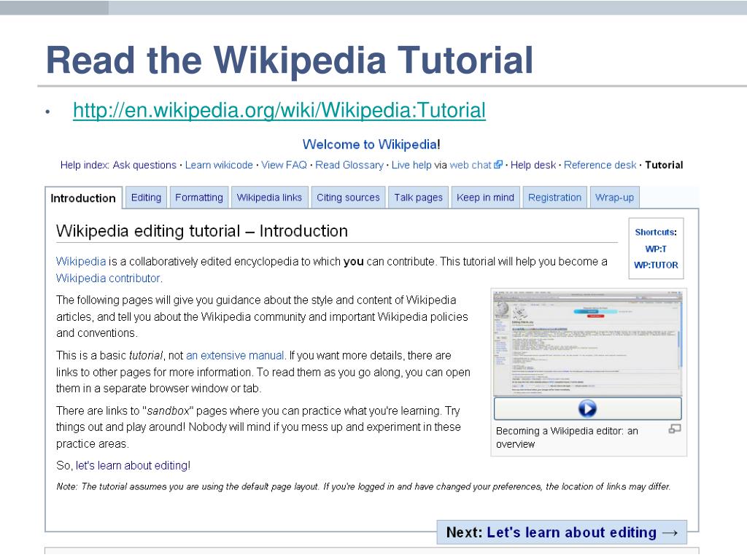Open the Formatting tab

[x=198, y=198]
